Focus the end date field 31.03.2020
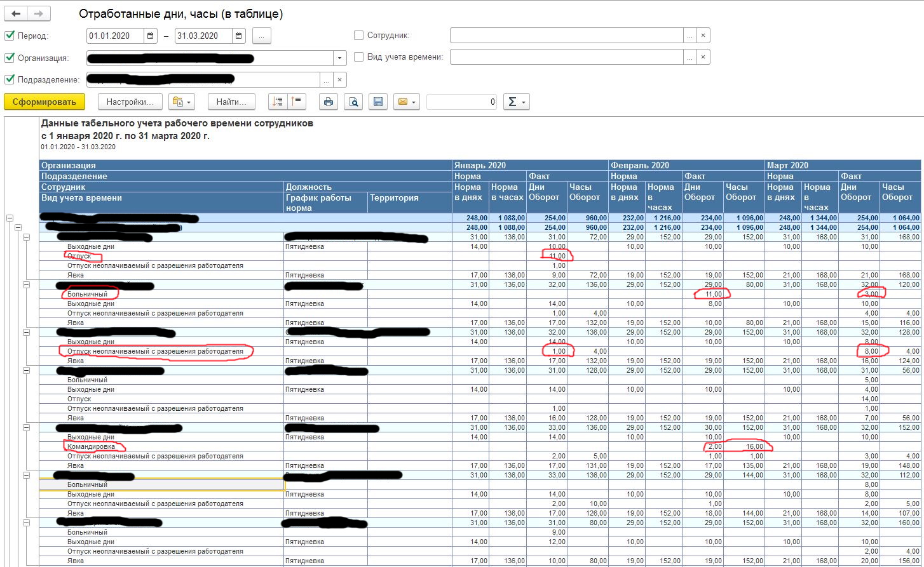This screenshot has width=924, height=567. (204, 36)
